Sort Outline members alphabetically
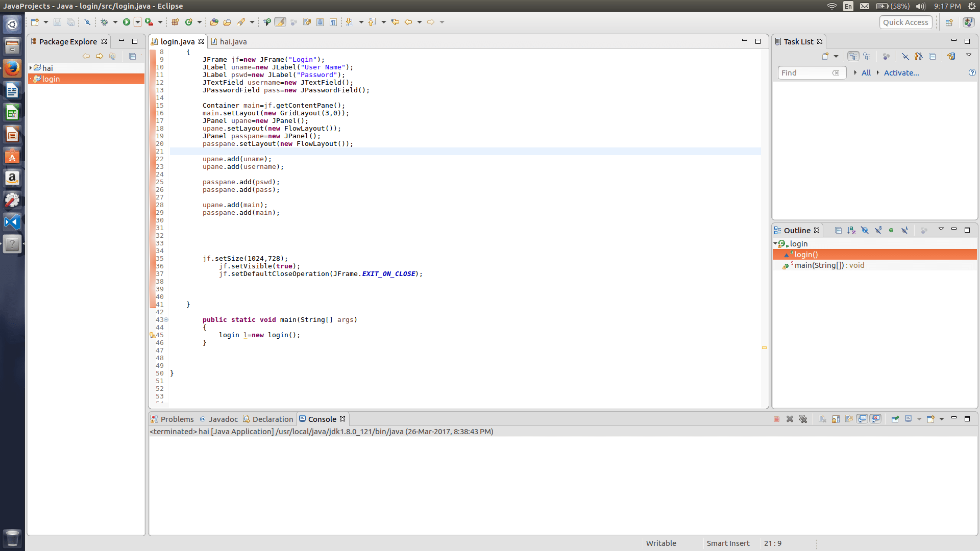Viewport: 980px width, 551px height. 851,231
